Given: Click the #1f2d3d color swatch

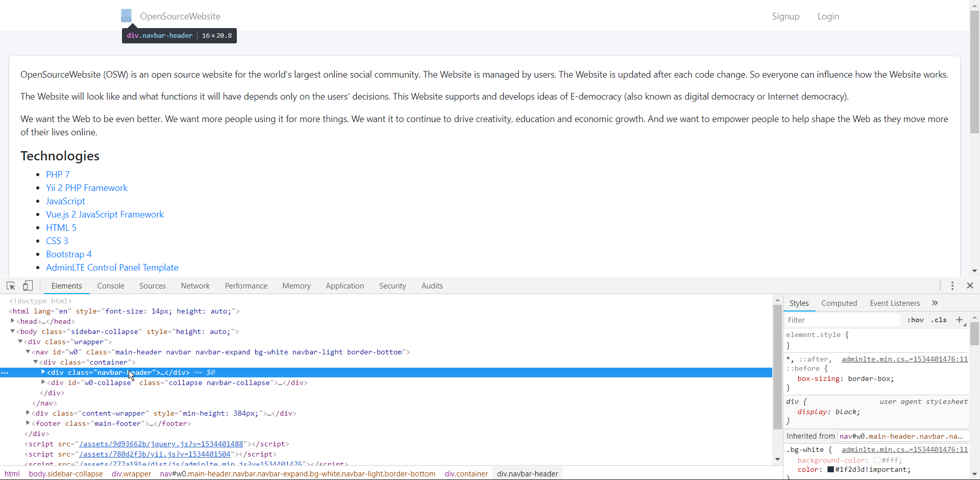Looking at the screenshot, I should click(x=830, y=469).
